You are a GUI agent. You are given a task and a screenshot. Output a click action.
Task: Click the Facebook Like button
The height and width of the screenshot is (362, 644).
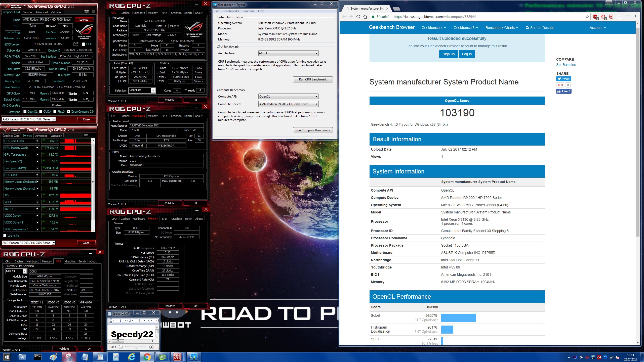click(564, 91)
